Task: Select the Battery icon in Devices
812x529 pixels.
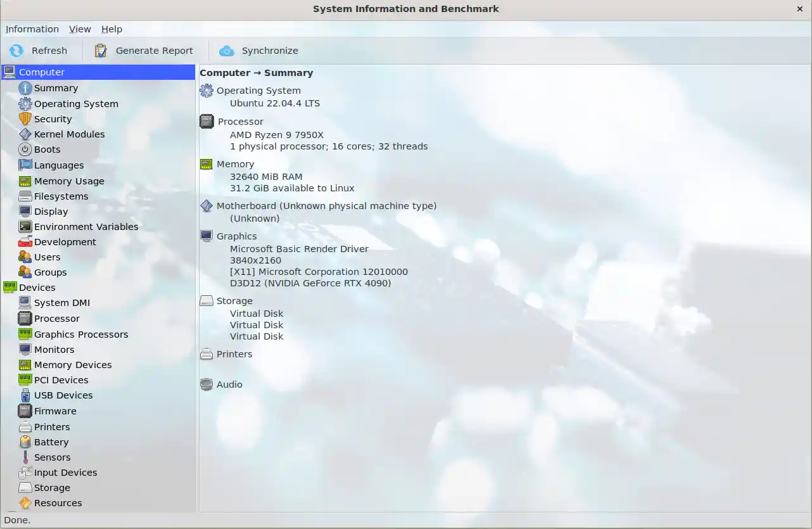Action: [x=25, y=442]
